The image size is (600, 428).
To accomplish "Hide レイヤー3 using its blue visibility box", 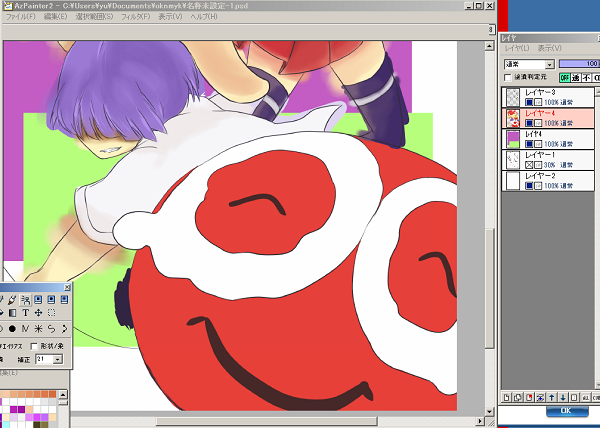I will coord(529,102).
